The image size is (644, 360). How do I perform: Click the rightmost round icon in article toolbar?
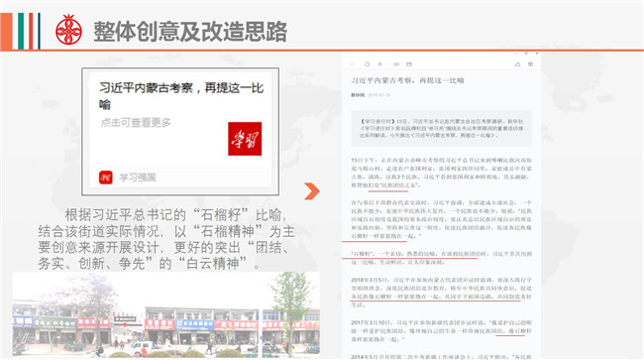pyautogui.click(x=531, y=64)
